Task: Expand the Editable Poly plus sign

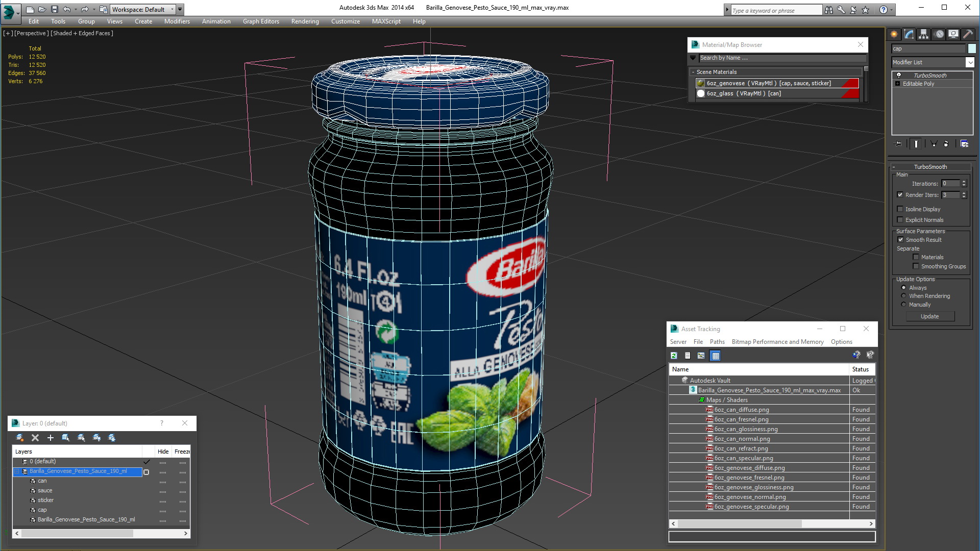Action: 898,84
